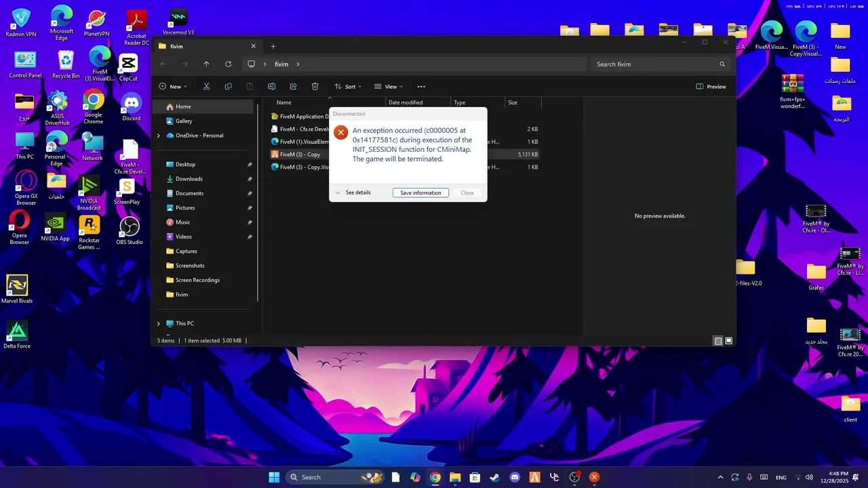Click the red error icon in taskbar
The image size is (868, 488).
tap(594, 477)
